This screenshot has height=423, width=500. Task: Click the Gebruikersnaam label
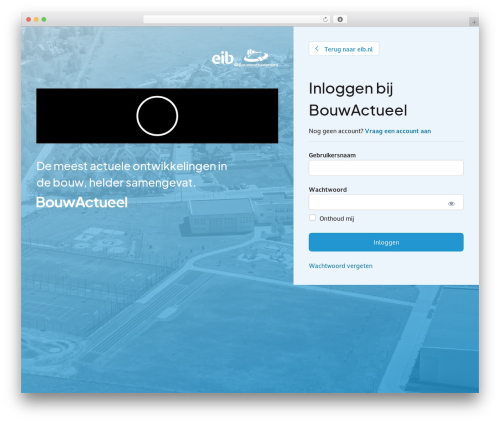coord(332,155)
